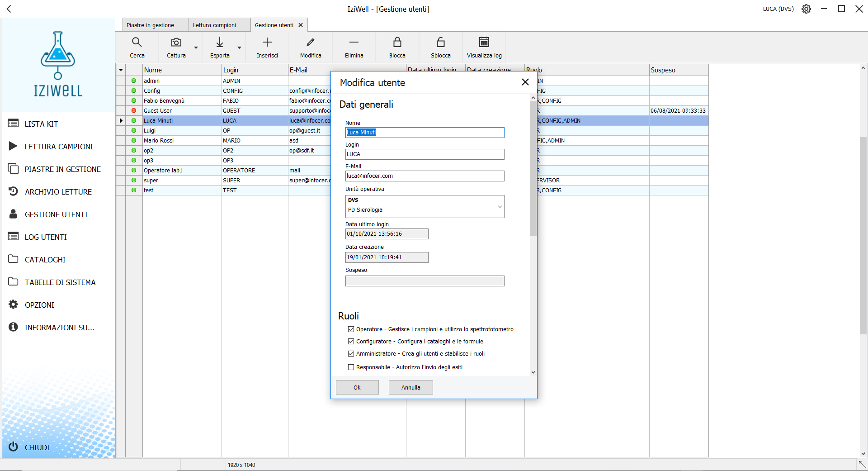This screenshot has height=471, width=868.
Task: Click the Blocca padlock icon
Action: click(397, 43)
